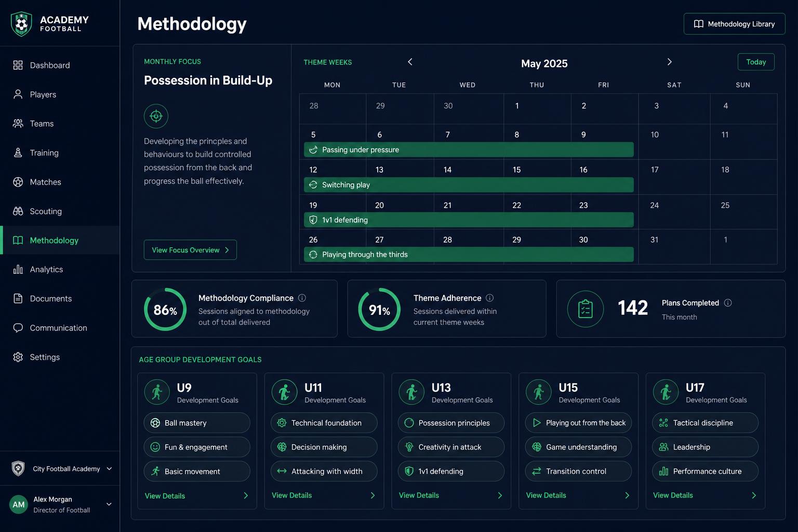This screenshot has width=798, height=532.
Task: Click the Documents file icon
Action: pos(18,298)
